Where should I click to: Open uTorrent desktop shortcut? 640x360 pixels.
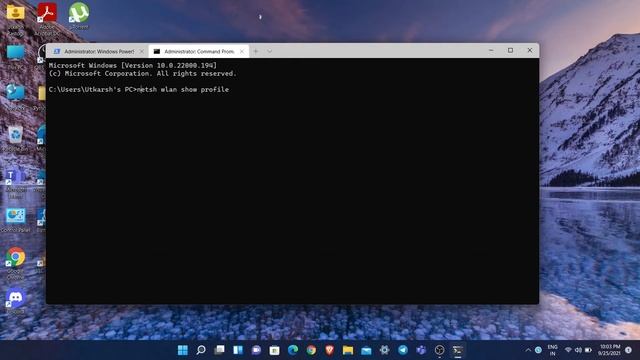point(79,16)
